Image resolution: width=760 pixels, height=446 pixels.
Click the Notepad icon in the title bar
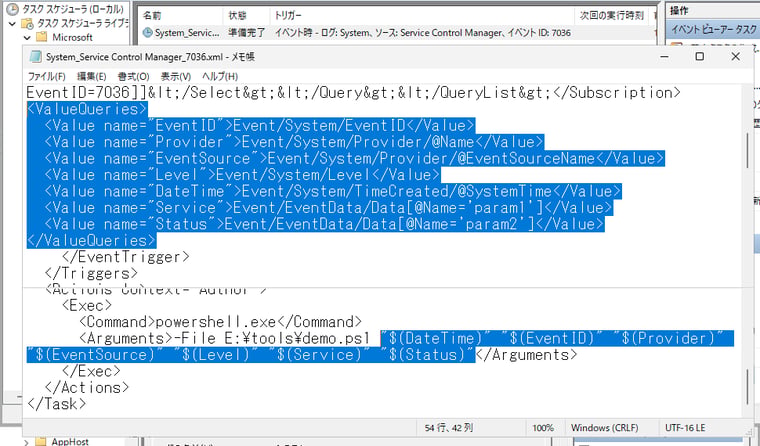(35, 57)
